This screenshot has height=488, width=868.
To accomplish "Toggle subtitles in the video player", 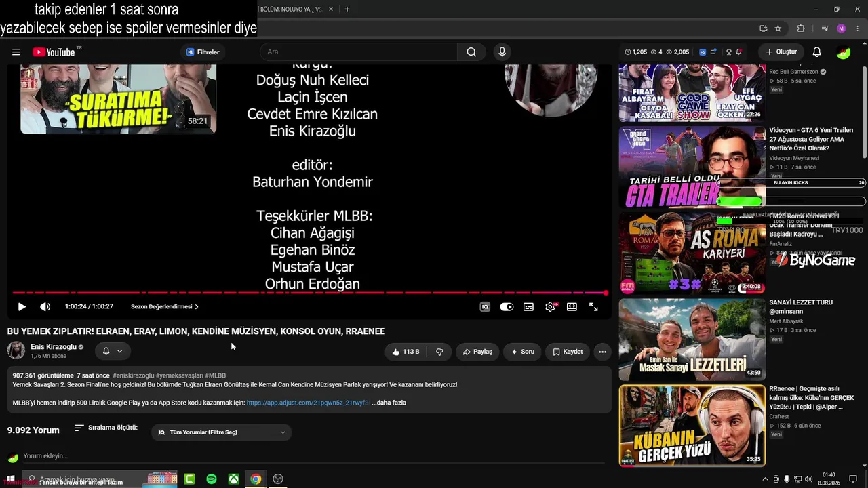I will click(x=528, y=307).
